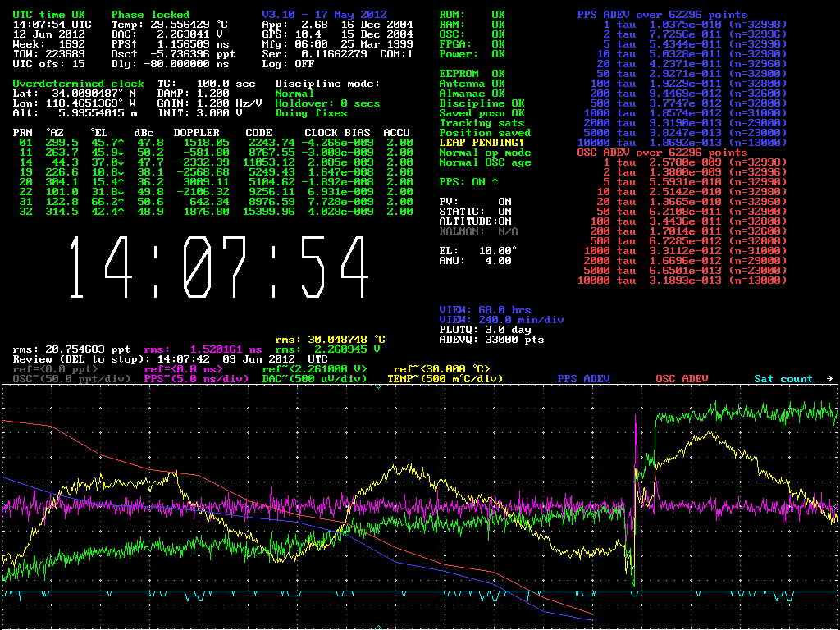Toggle the PV filter ON setting
Screen dimensions: 840x630
coord(504,202)
